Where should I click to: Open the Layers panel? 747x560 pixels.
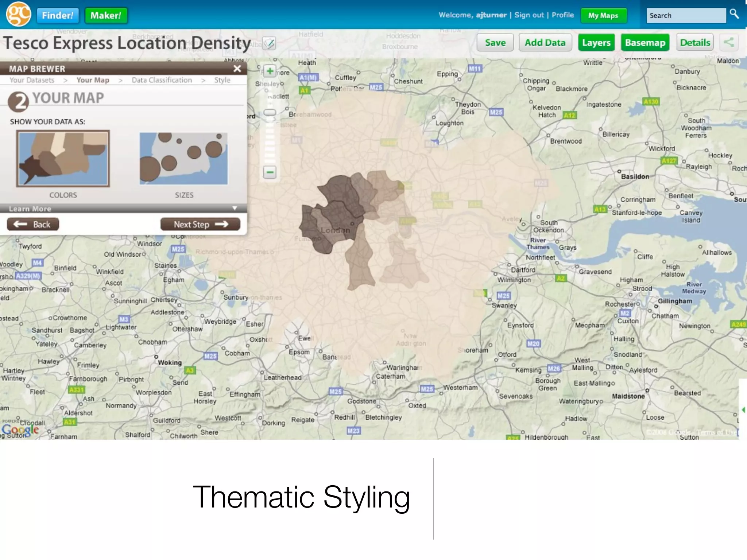[x=596, y=43]
